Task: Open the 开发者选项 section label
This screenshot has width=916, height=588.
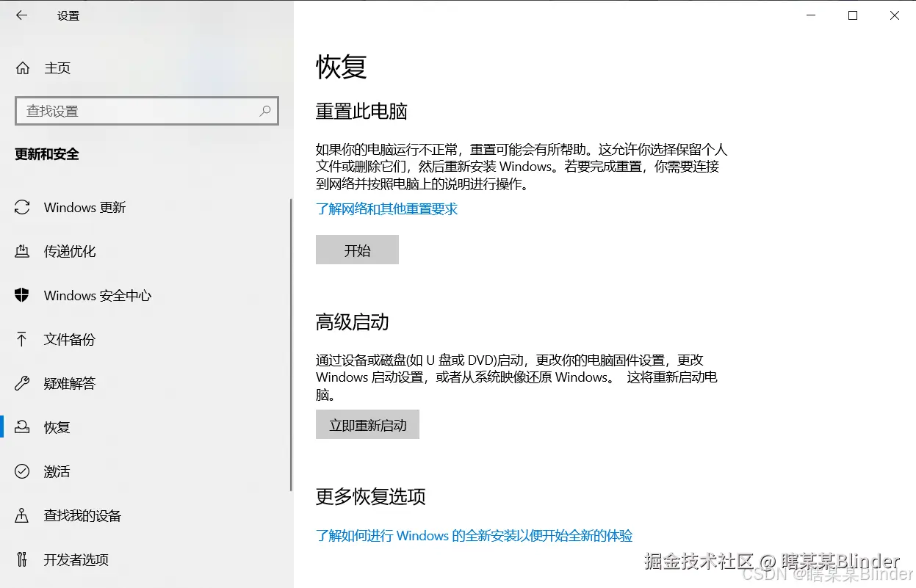Action: 76,559
